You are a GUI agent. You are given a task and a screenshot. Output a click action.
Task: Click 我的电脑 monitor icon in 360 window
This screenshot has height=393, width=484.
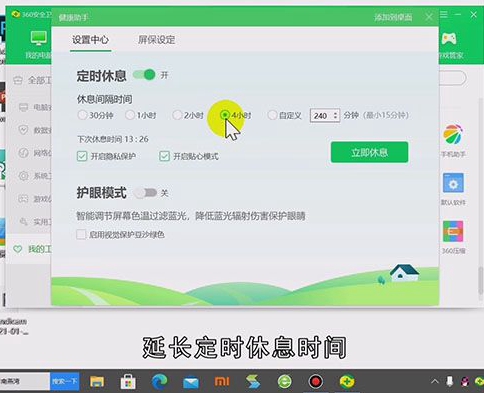pos(39,38)
